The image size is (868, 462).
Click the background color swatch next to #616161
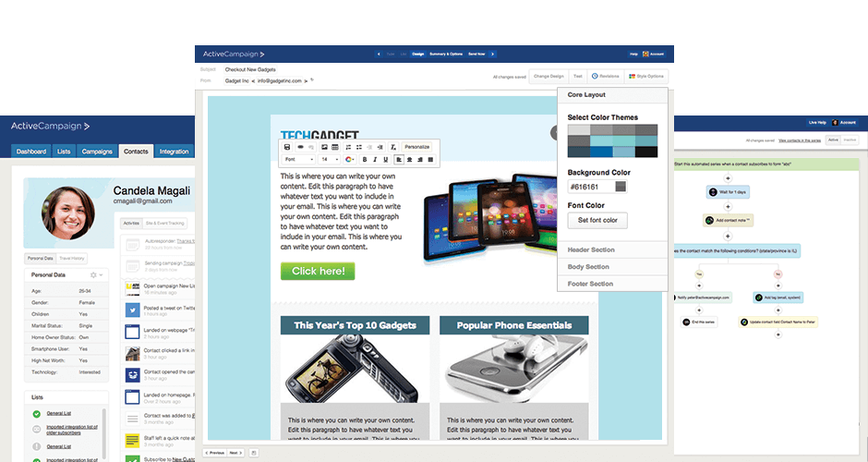[x=621, y=187]
